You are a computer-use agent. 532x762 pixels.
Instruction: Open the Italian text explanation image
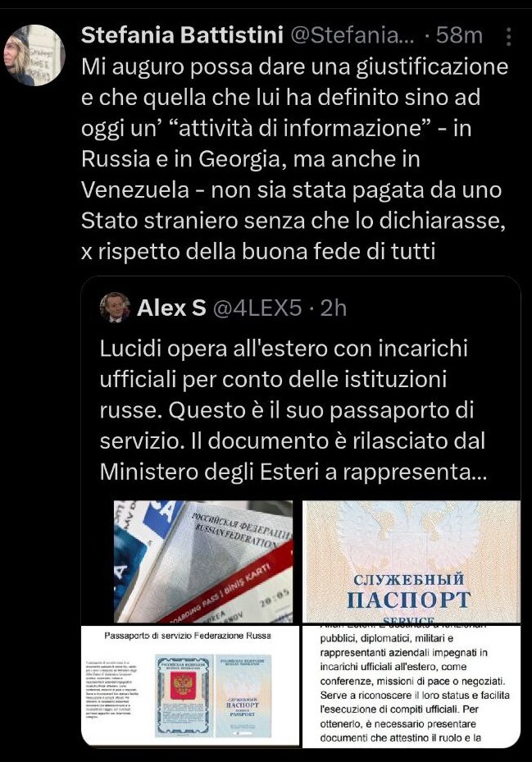[x=412, y=686]
